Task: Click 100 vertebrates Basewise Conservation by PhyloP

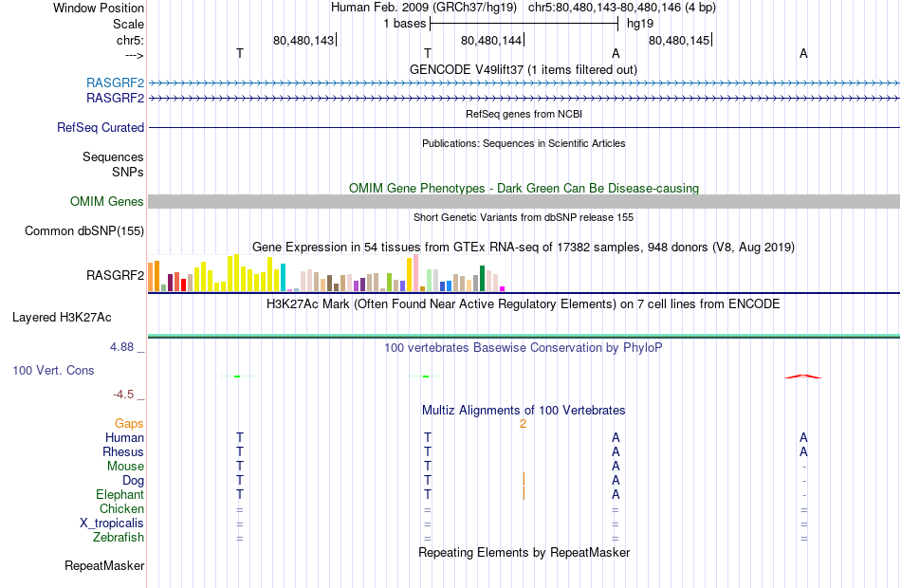Action: (524, 348)
